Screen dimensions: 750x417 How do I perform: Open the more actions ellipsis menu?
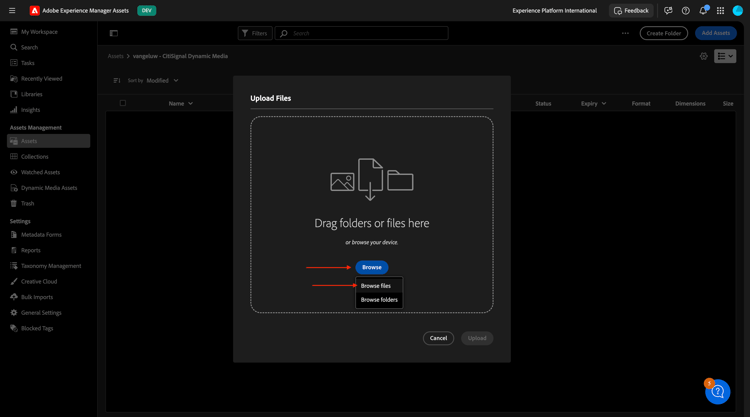[625, 33]
